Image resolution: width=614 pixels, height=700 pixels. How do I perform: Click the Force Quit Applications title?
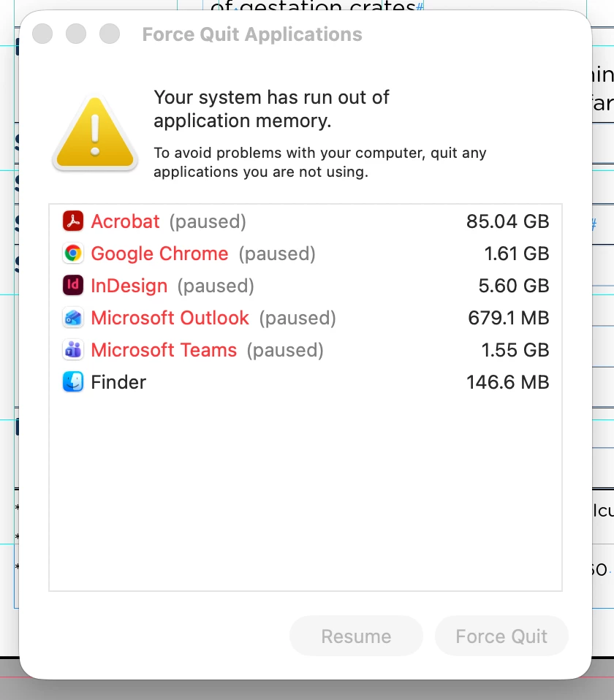(x=252, y=34)
